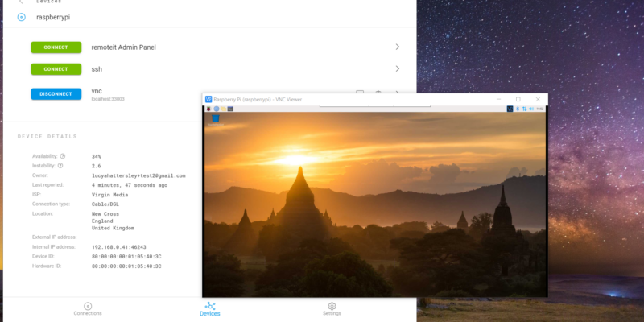
Task: Click the New Cross location line
Action: [105, 214]
